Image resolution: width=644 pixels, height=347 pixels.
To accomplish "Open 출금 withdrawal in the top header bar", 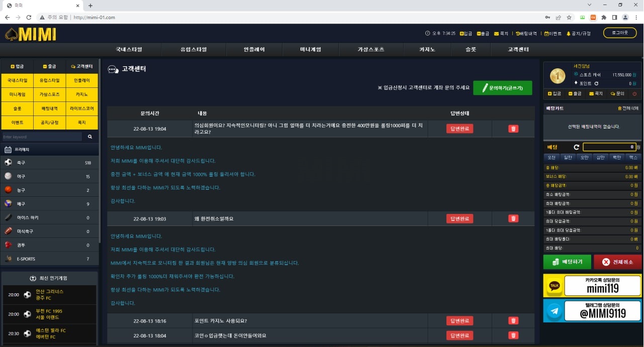I will (x=483, y=34).
